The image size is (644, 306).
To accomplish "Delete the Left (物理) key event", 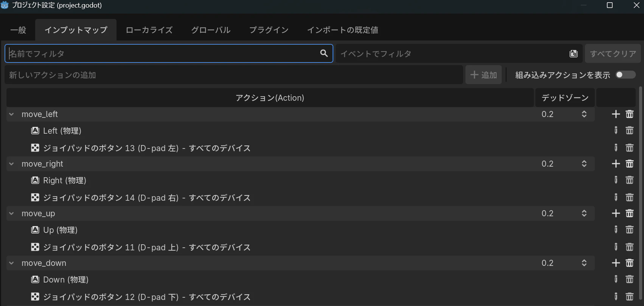I will (x=630, y=131).
